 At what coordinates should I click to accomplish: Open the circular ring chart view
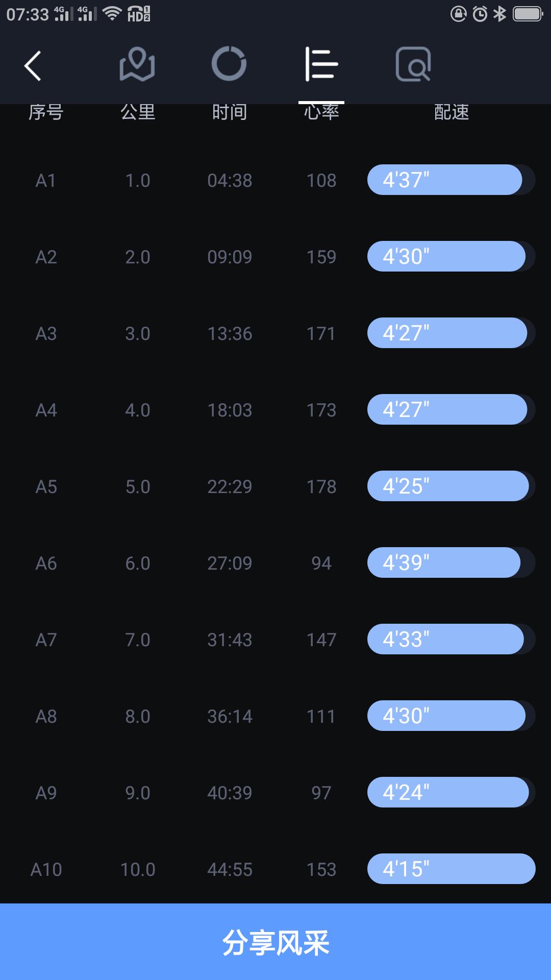(x=229, y=64)
